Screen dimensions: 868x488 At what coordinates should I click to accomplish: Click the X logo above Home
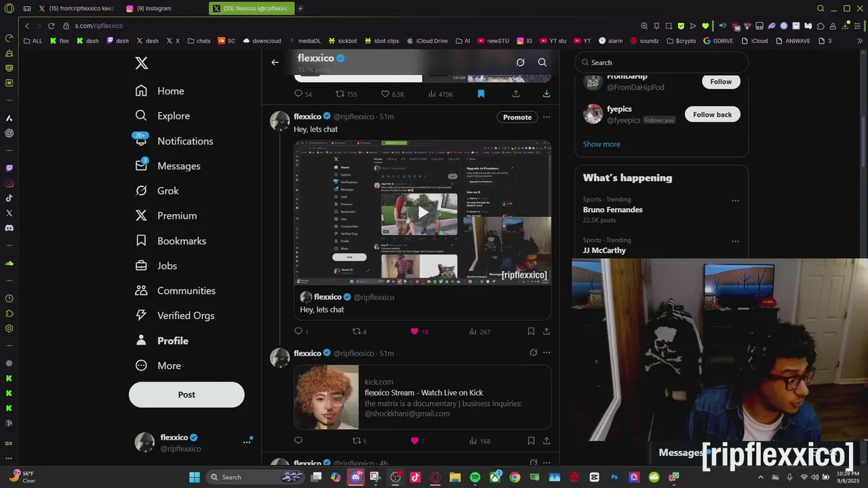coord(141,63)
